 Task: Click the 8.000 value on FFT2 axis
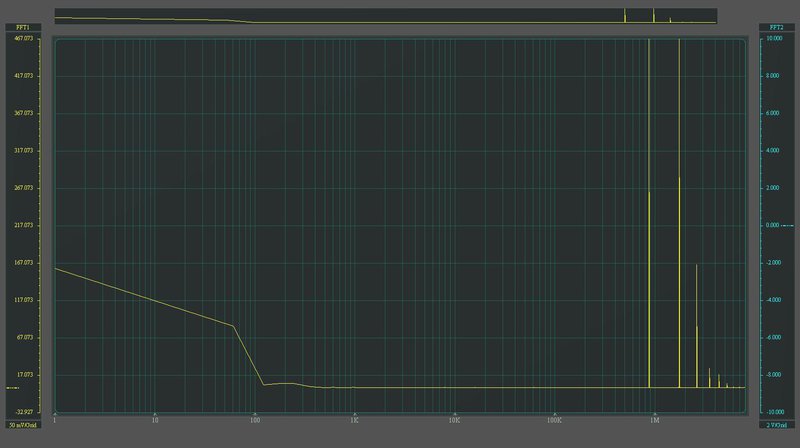(x=772, y=76)
